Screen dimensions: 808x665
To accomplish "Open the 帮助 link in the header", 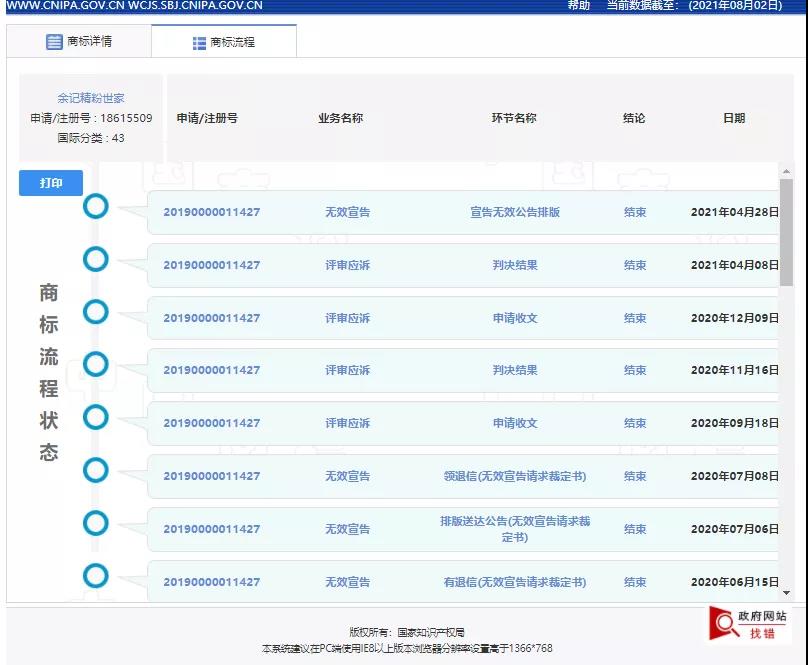I will [x=578, y=6].
